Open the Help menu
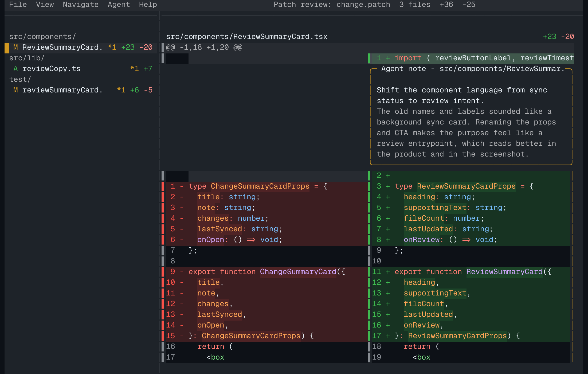 148,5
